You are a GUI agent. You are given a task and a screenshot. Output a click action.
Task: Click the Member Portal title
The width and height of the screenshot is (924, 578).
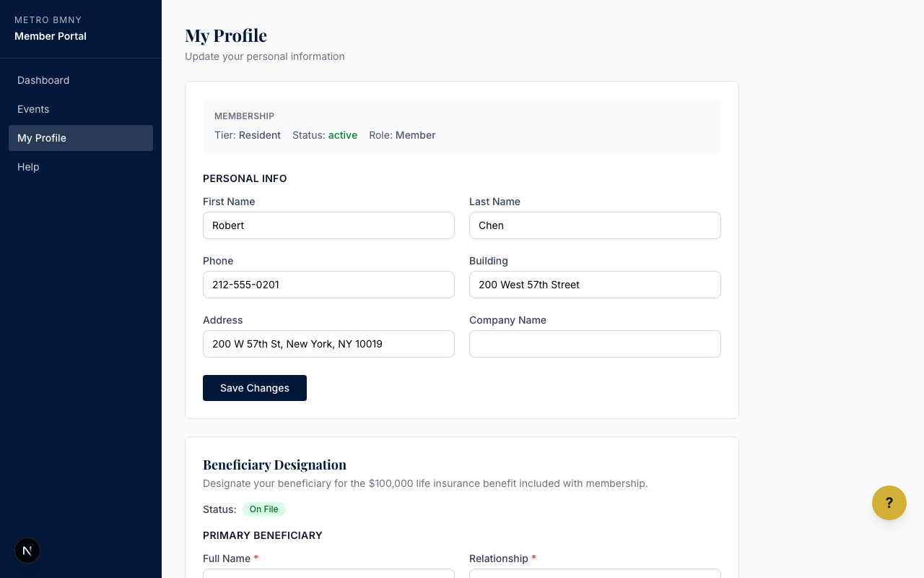51,36
